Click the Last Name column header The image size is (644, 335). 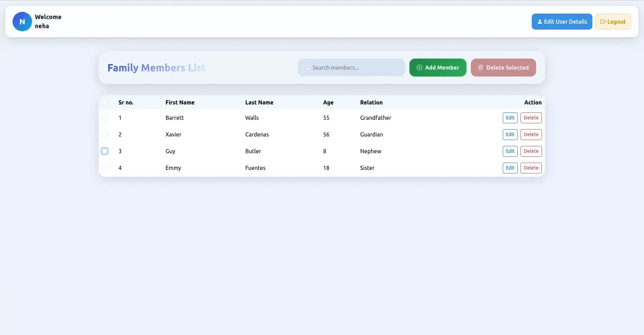click(x=259, y=102)
